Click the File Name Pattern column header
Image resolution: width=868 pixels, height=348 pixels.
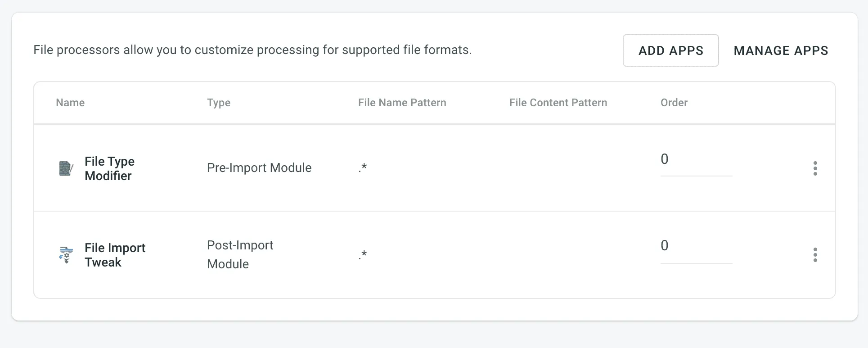402,103
